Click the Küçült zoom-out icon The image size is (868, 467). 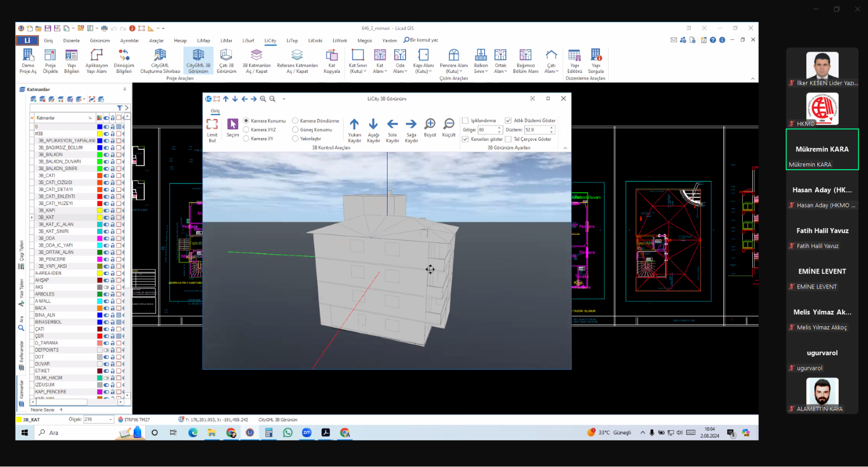click(x=449, y=127)
